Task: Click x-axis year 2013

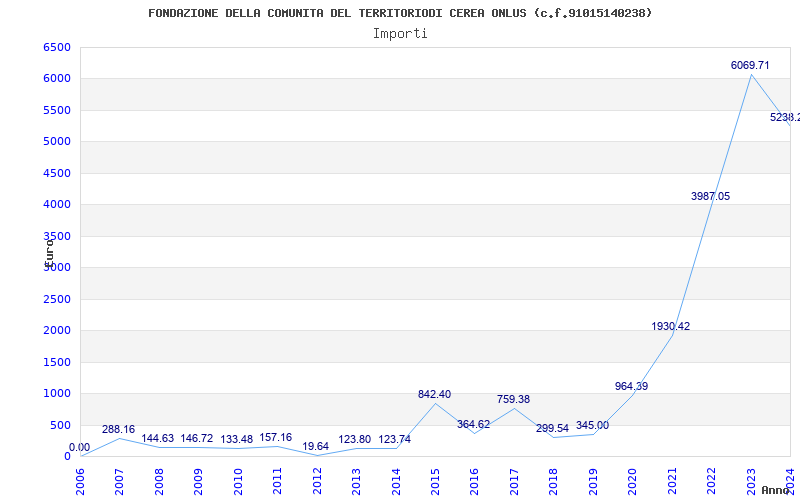Action: pos(356,482)
